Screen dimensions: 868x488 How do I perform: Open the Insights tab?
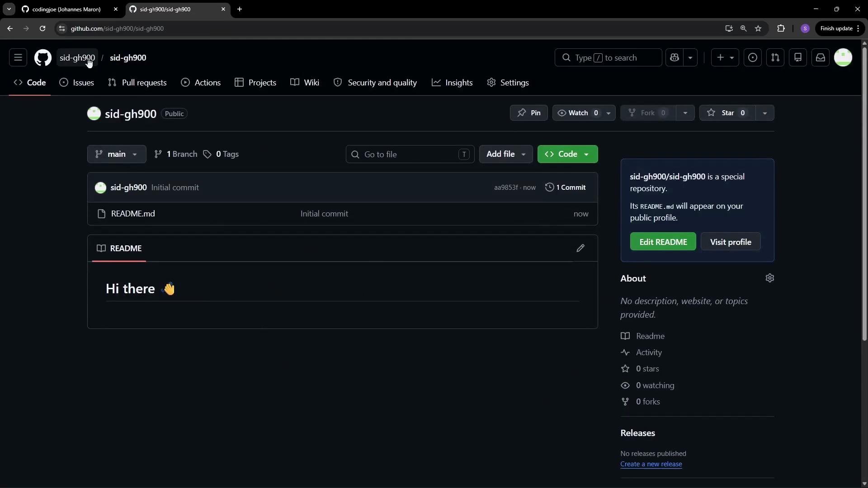click(452, 83)
